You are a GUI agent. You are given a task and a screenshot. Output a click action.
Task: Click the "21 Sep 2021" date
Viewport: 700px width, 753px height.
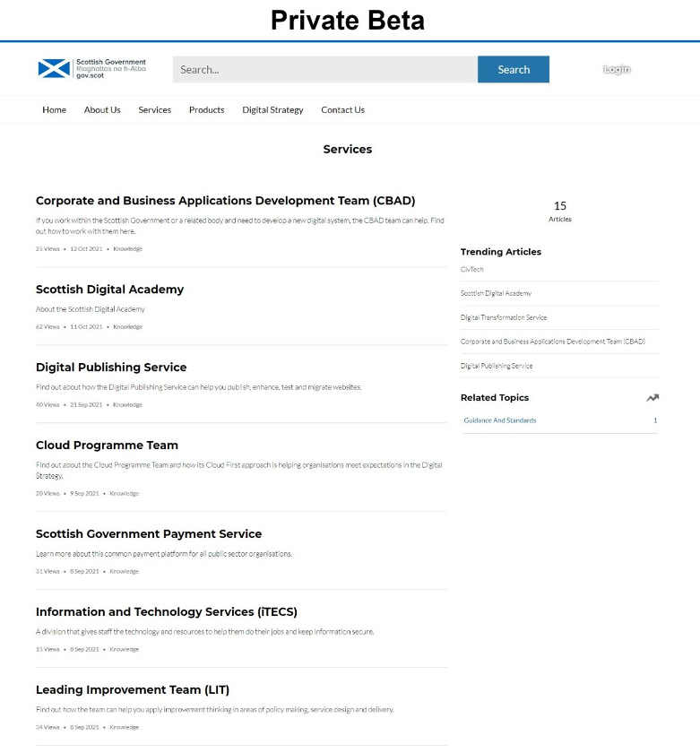(86, 405)
